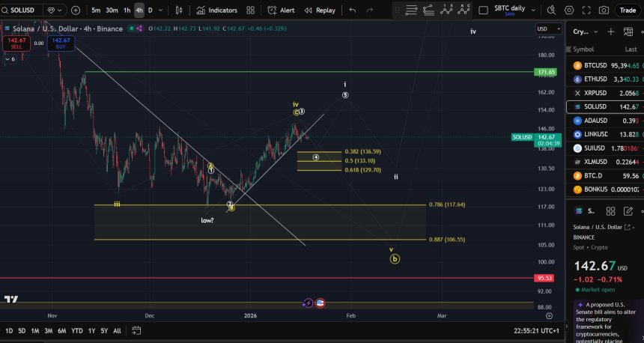This screenshot has width=644, height=343.
Task: Create a new Alert
Action: coord(281,10)
